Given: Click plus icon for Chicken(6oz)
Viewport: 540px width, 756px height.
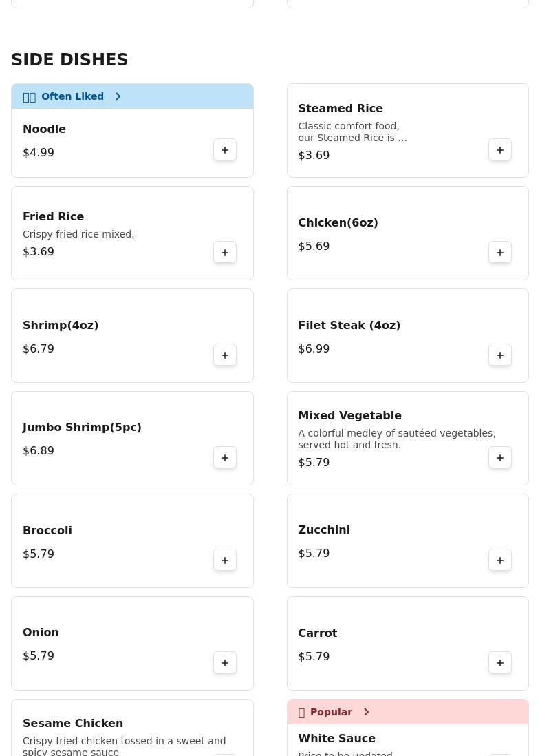Looking at the screenshot, I should tap(500, 253).
